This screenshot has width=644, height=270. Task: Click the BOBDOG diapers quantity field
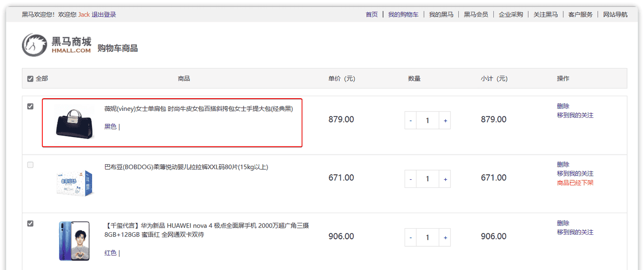point(428,179)
